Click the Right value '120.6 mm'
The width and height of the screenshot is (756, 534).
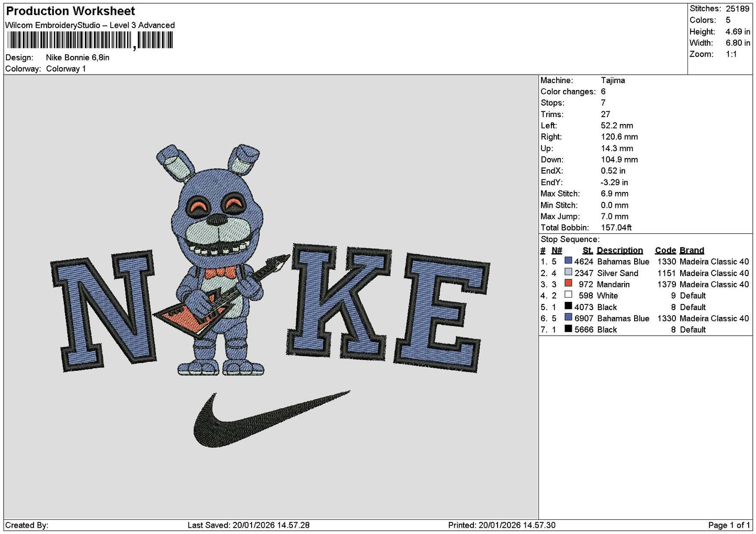point(619,137)
